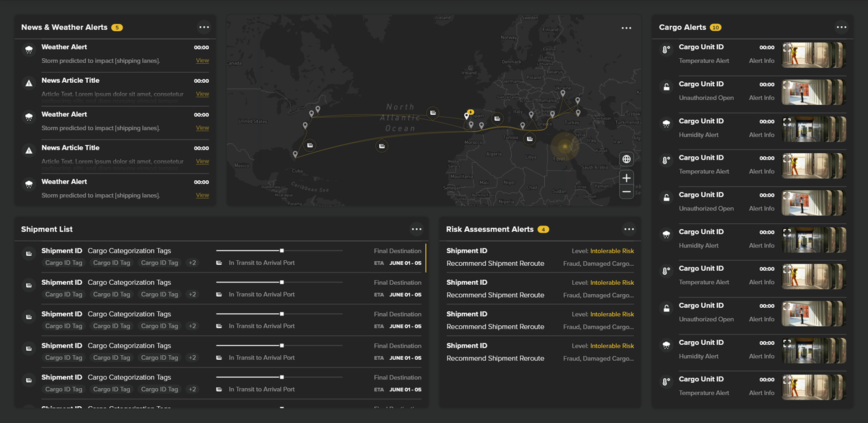This screenshot has height=423, width=868.
Task: Open the map options ellipsis menu
Action: [627, 28]
